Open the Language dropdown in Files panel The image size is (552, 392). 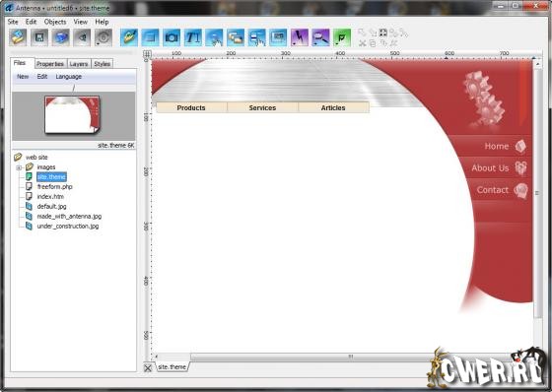[68, 77]
